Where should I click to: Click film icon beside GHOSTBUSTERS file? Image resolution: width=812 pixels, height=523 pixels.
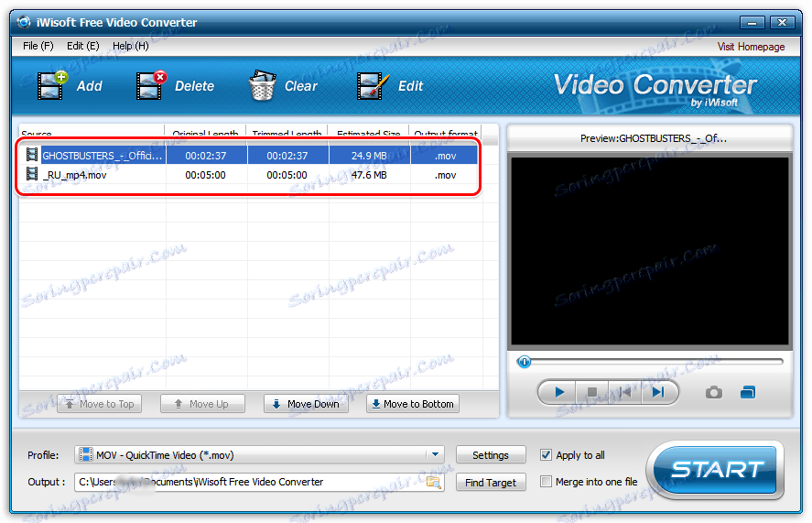coord(32,155)
